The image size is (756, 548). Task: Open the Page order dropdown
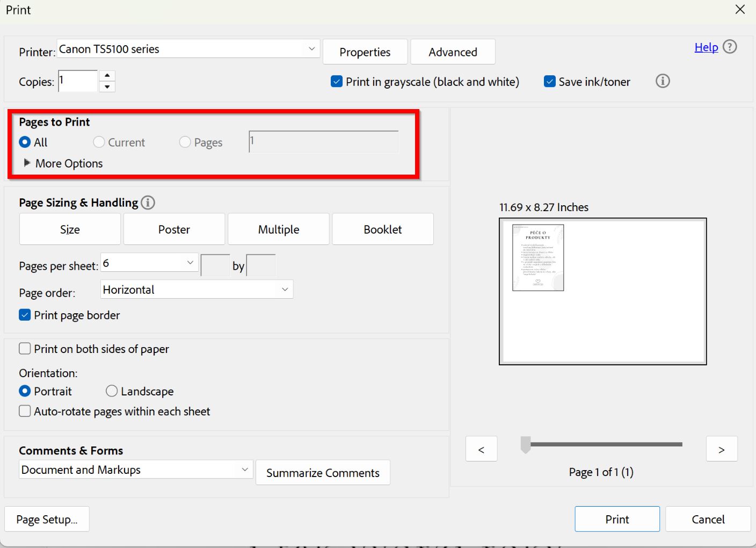click(x=197, y=290)
